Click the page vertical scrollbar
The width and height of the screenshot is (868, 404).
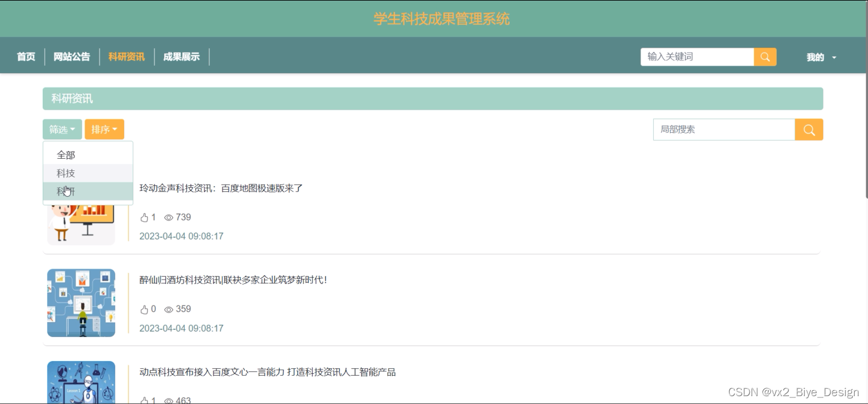point(866,100)
